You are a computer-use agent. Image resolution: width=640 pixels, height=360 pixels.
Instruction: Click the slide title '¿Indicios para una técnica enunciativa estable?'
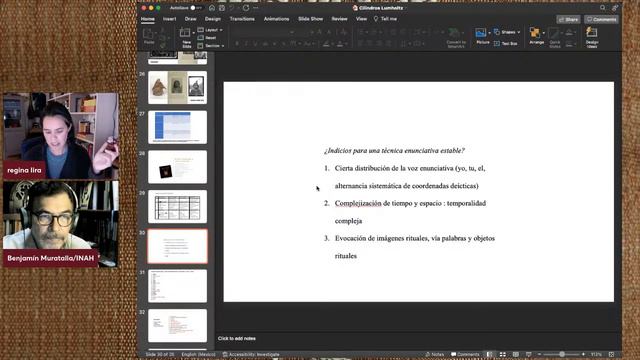coord(394,151)
